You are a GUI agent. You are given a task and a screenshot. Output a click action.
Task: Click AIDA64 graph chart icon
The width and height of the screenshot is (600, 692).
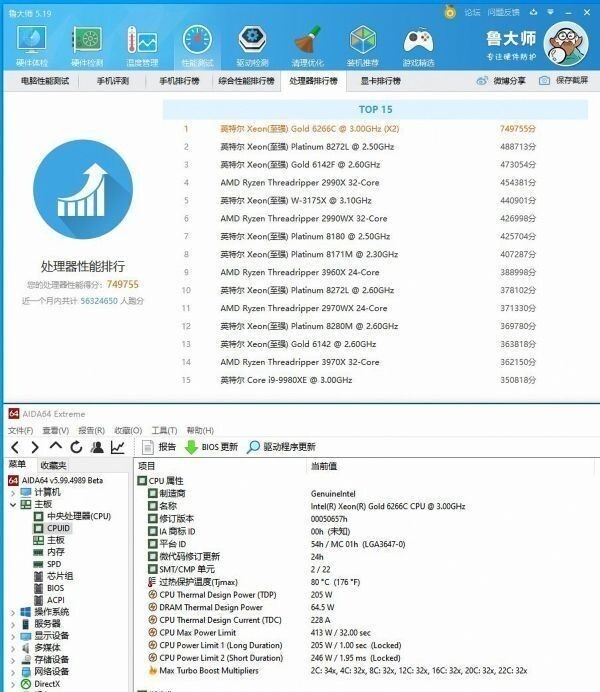(x=117, y=447)
